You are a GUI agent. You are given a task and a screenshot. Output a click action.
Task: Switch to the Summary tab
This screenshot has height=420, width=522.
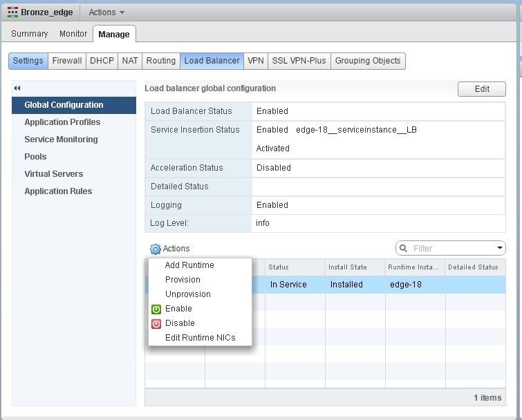pyautogui.click(x=29, y=34)
